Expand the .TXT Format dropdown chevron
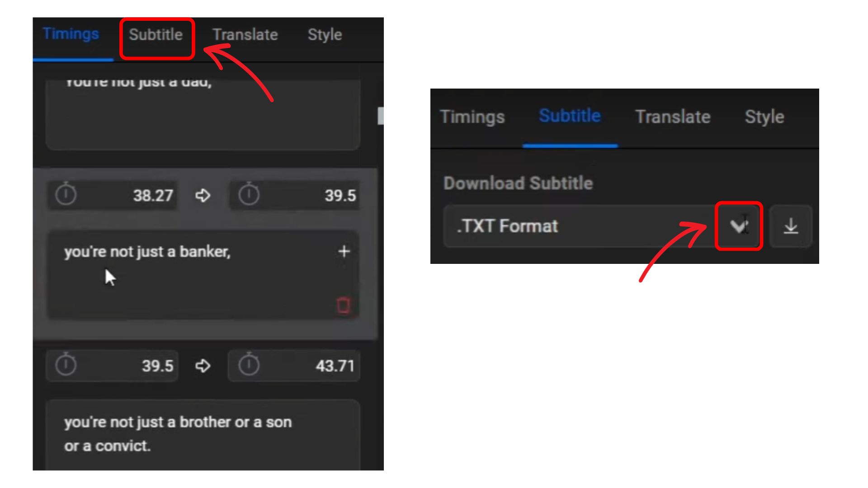This screenshot has height=488, width=868. click(739, 225)
